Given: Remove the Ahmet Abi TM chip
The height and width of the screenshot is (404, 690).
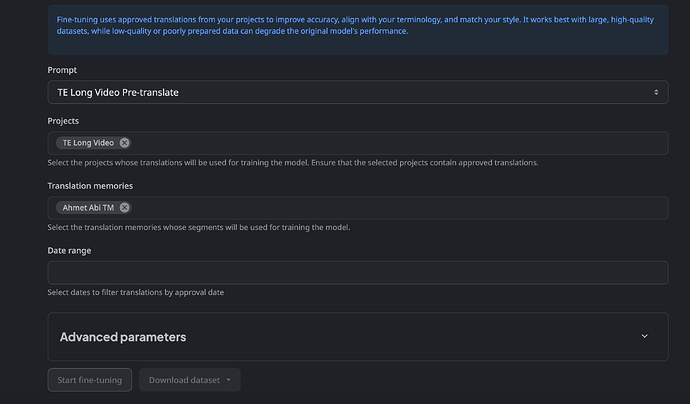Looking at the screenshot, I should pos(125,208).
